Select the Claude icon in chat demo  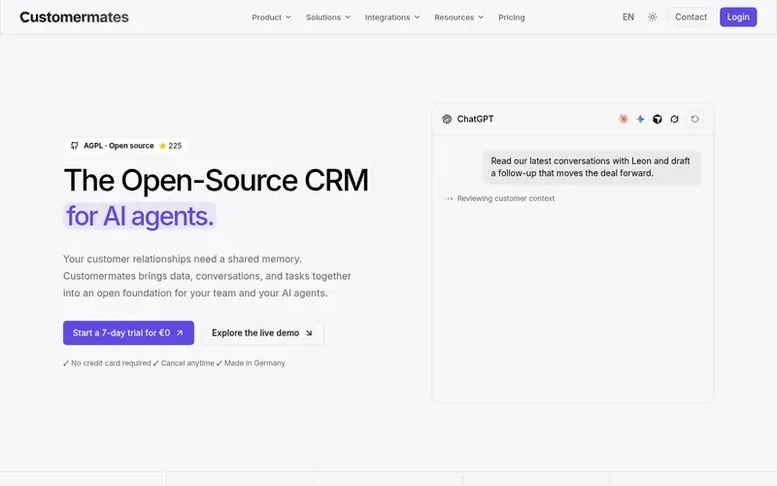[623, 119]
